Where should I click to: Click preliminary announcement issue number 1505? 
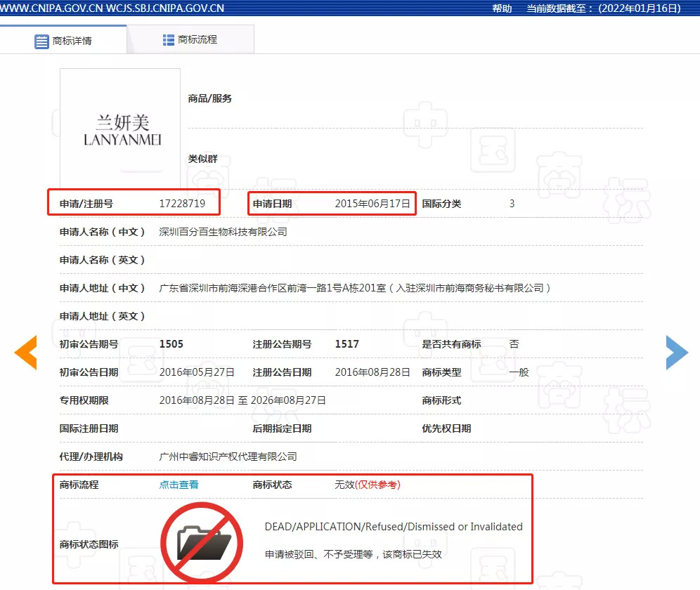tap(171, 344)
